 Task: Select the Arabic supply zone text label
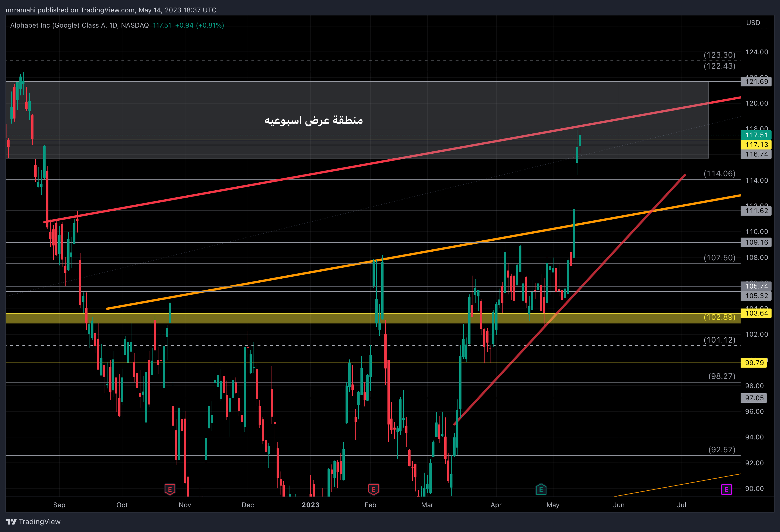(313, 120)
